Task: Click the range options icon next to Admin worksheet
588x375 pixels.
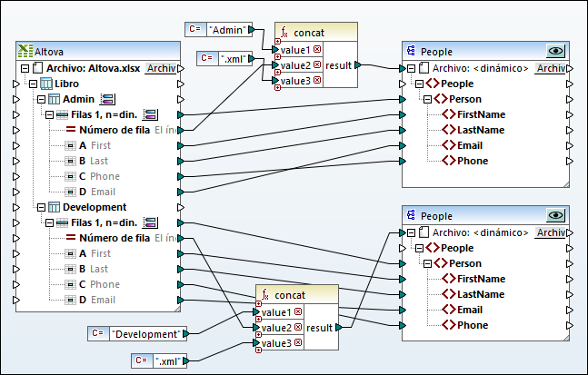Action: (x=106, y=99)
